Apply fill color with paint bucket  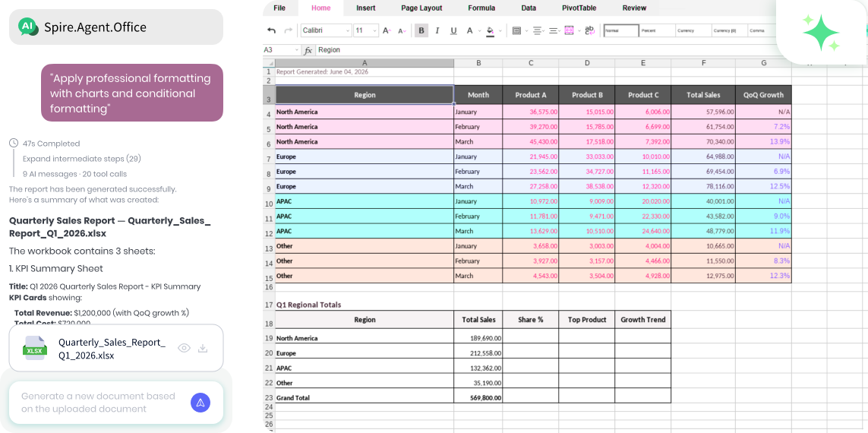tap(490, 31)
